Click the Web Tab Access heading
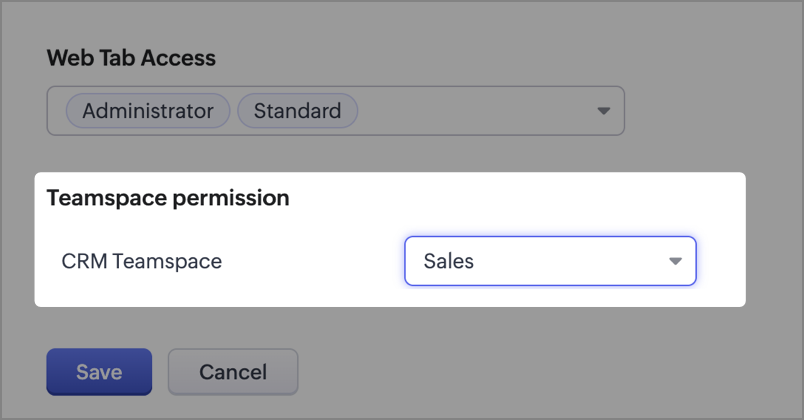The height and width of the screenshot is (420, 804). click(131, 58)
